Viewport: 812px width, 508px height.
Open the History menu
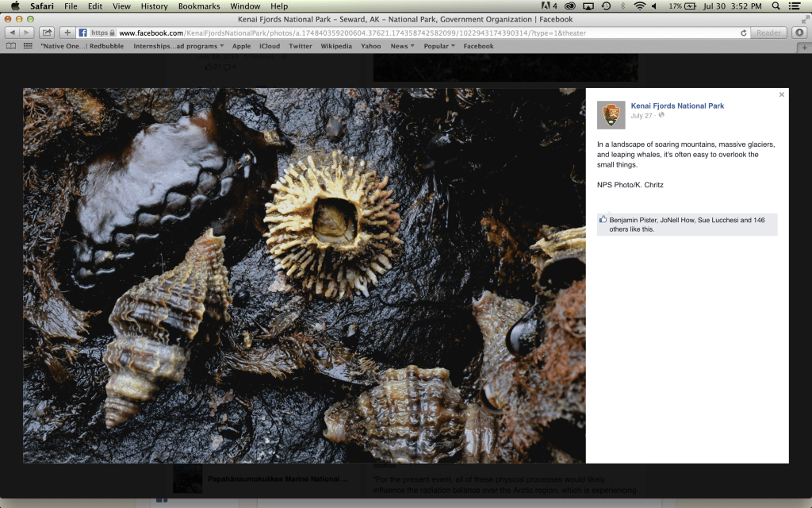[154, 6]
